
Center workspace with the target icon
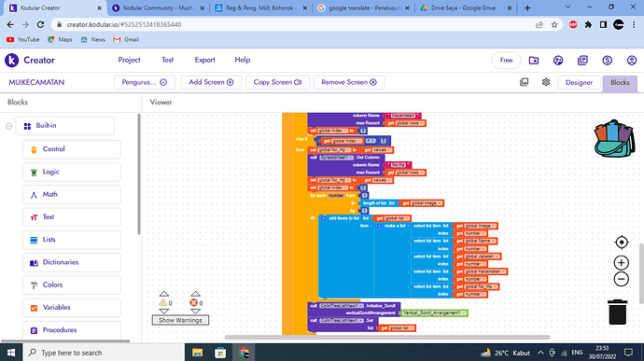click(x=622, y=243)
